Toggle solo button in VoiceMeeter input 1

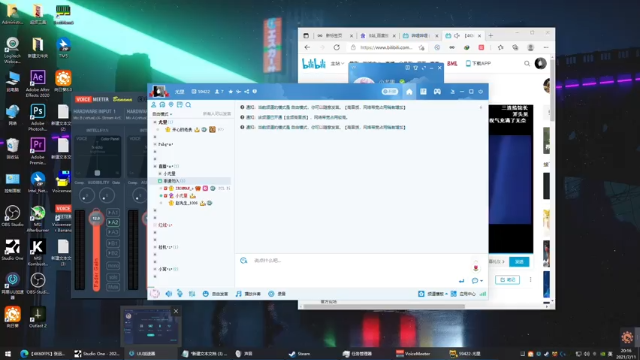click(x=113, y=277)
